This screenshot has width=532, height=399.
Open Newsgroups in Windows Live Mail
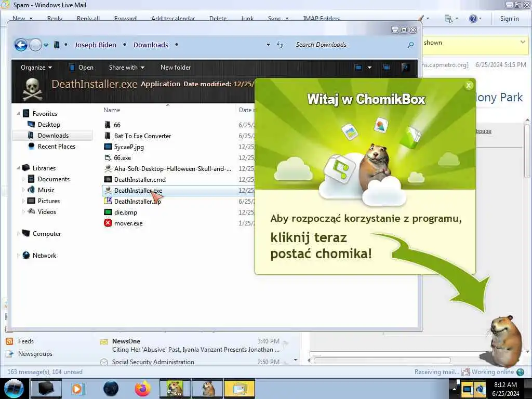[35, 353]
